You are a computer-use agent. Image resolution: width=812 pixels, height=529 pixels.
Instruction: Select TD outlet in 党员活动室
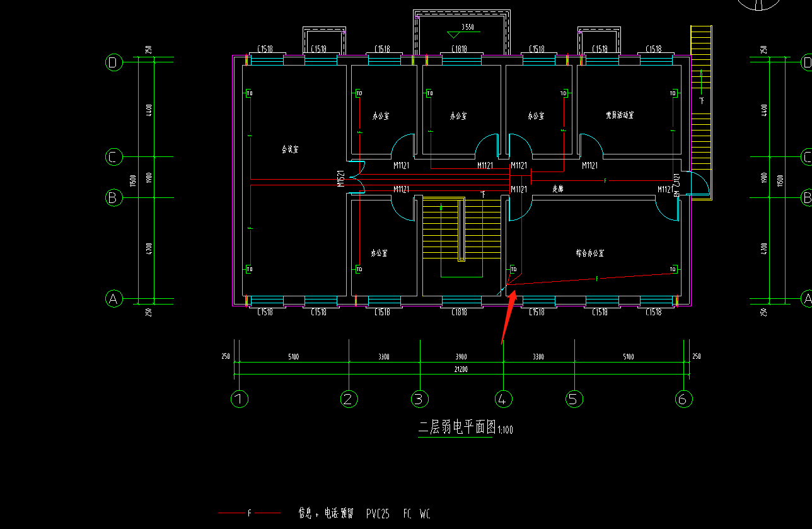point(673,94)
